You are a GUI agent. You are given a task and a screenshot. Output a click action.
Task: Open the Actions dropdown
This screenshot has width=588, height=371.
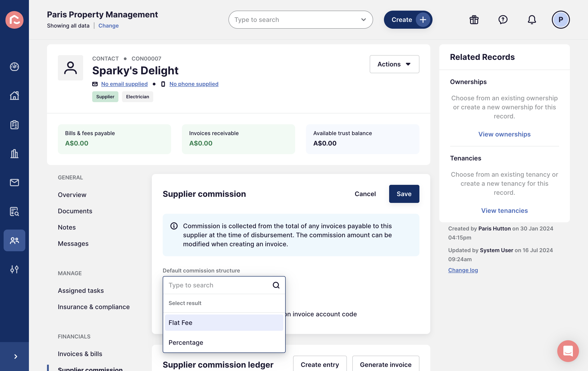tap(394, 64)
